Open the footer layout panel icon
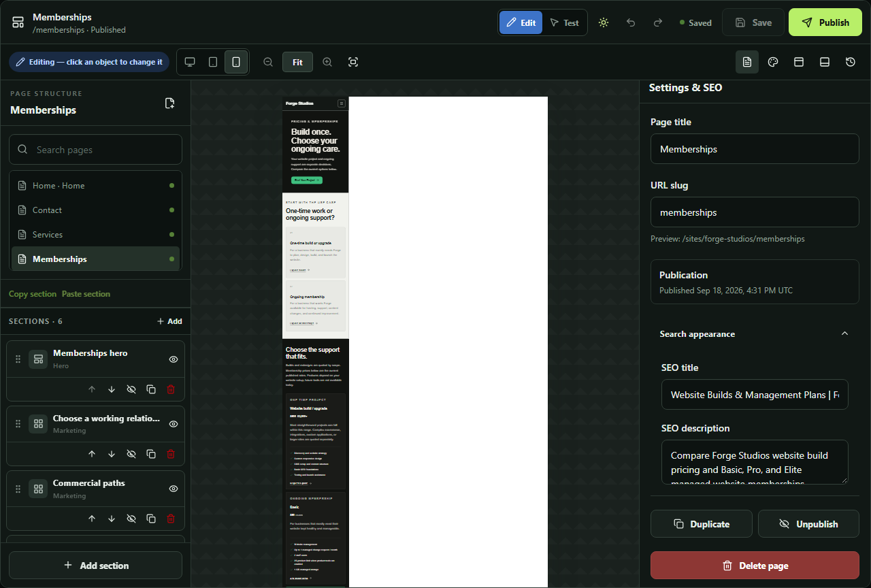 coord(825,62)
